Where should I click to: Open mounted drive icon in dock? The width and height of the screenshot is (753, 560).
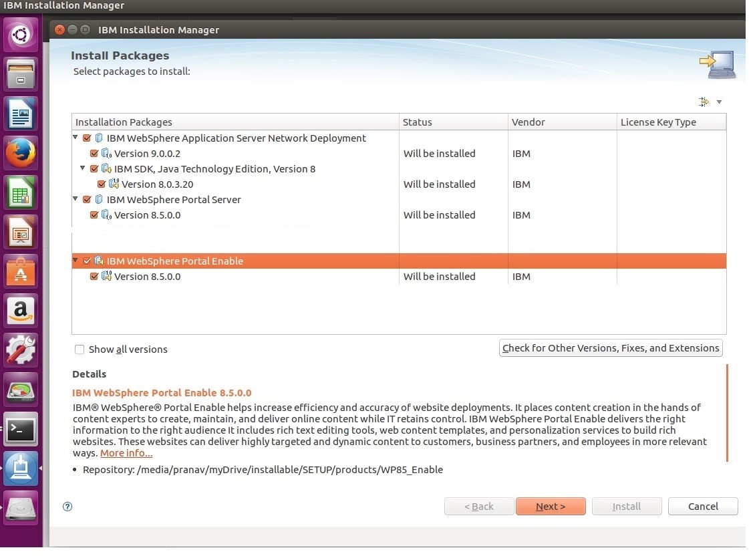pos(21,508)
